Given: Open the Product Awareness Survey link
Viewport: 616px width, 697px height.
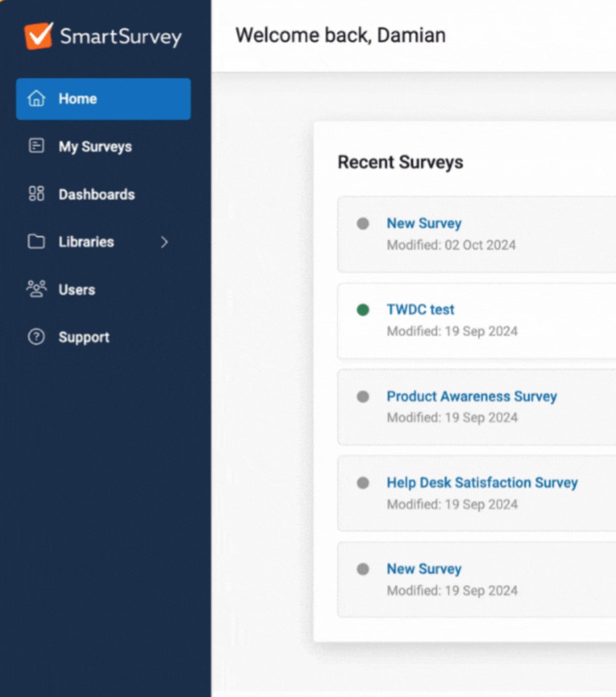Looking at the screenshot, I should (x=471, y=396).
